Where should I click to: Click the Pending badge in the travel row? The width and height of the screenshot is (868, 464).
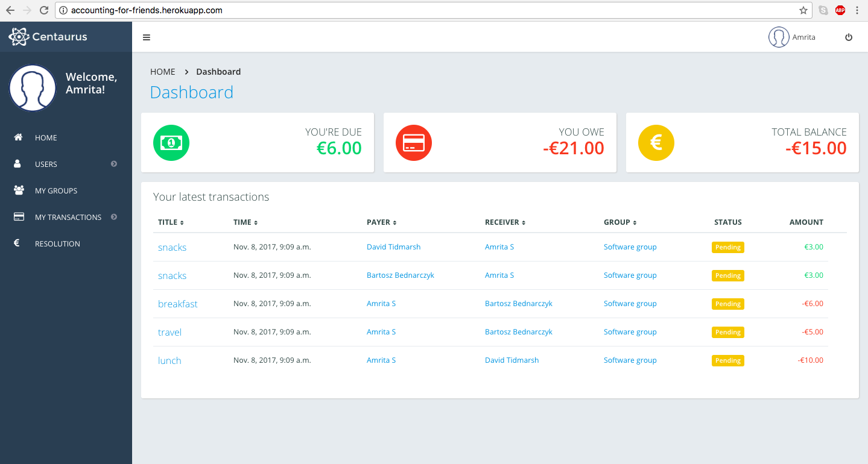728,333
